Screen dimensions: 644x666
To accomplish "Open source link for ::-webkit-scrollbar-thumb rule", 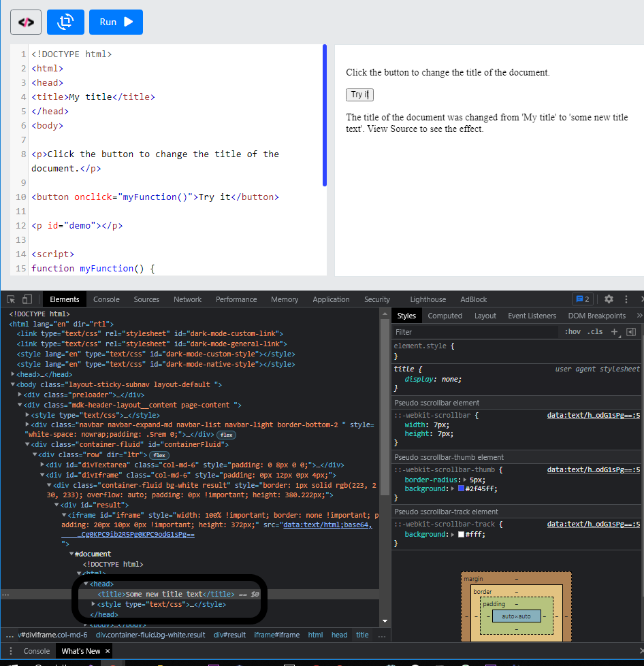I will pyautogui.click(x=594, y=470).
